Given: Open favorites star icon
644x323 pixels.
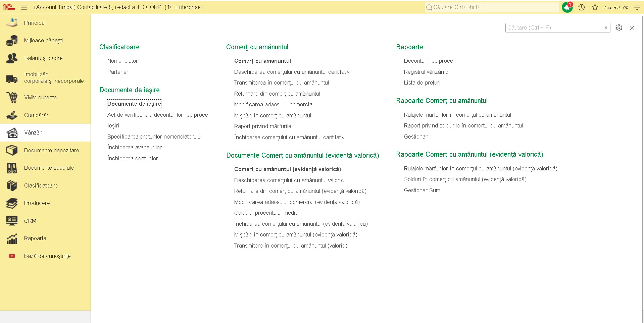Looking at the screenshot, I should click(595, 7).
